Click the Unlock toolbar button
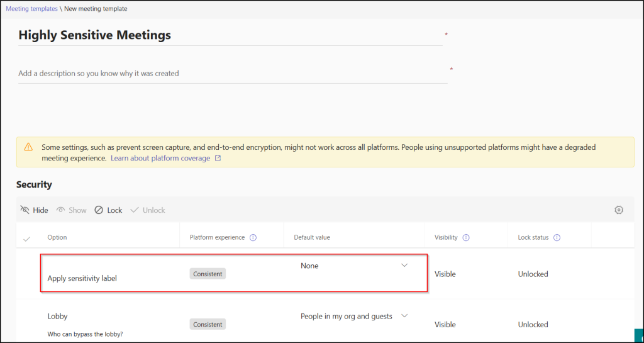This screenshot has height=343, width=644. tap(147, 210)
